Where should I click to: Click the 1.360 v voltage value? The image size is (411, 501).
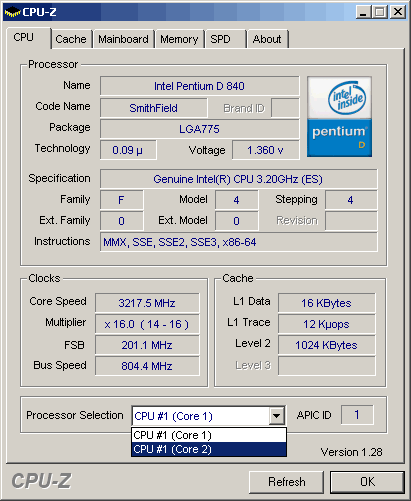click(265, 150)
